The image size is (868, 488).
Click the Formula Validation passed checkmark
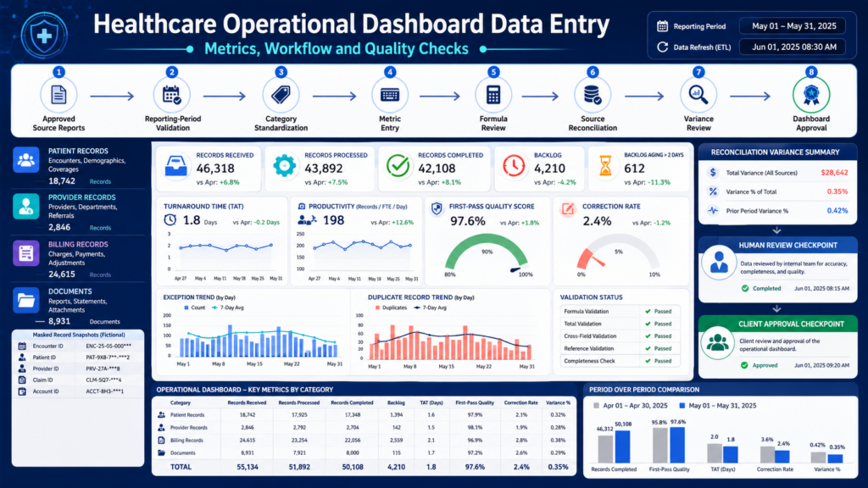click(x=648, y=312)
